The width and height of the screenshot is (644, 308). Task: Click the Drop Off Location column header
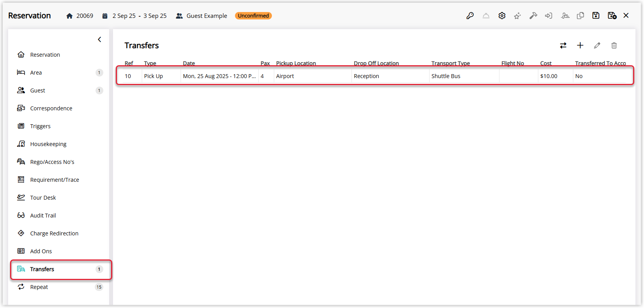click(376, 63)
